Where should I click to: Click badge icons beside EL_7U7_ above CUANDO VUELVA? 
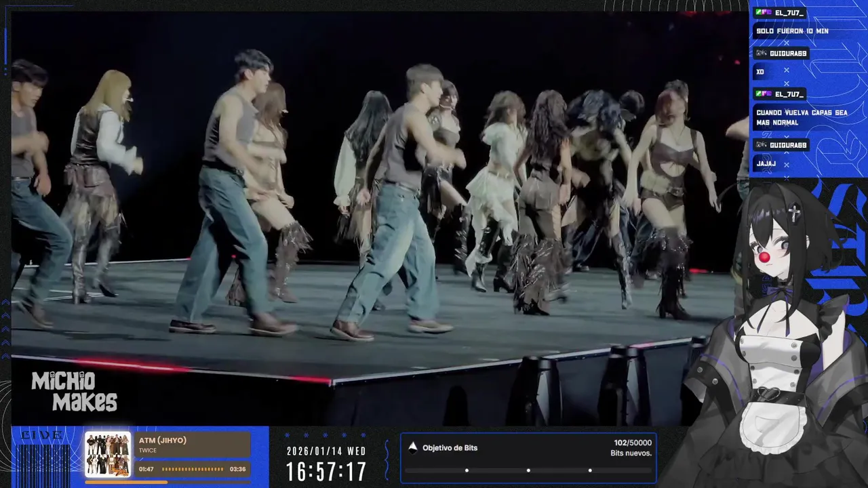764,94
